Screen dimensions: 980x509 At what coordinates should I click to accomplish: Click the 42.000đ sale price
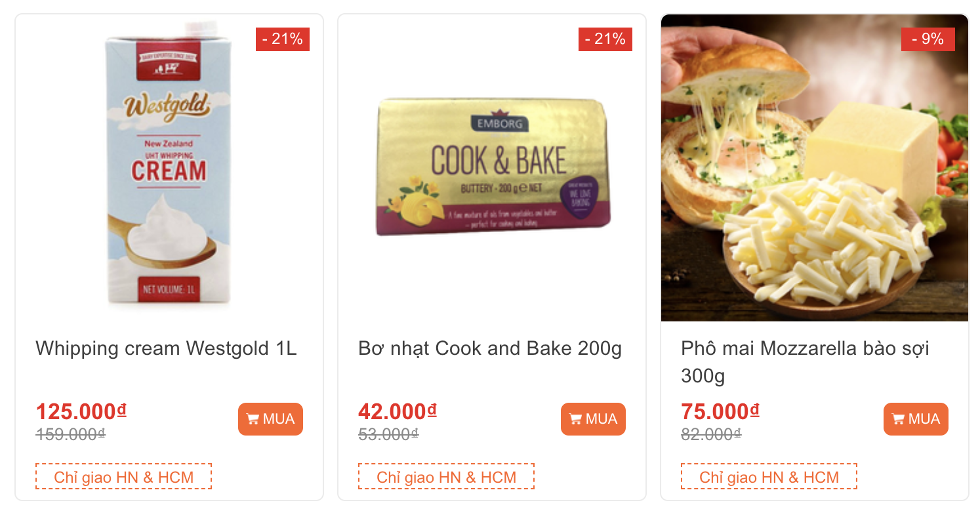pos(397,412)
